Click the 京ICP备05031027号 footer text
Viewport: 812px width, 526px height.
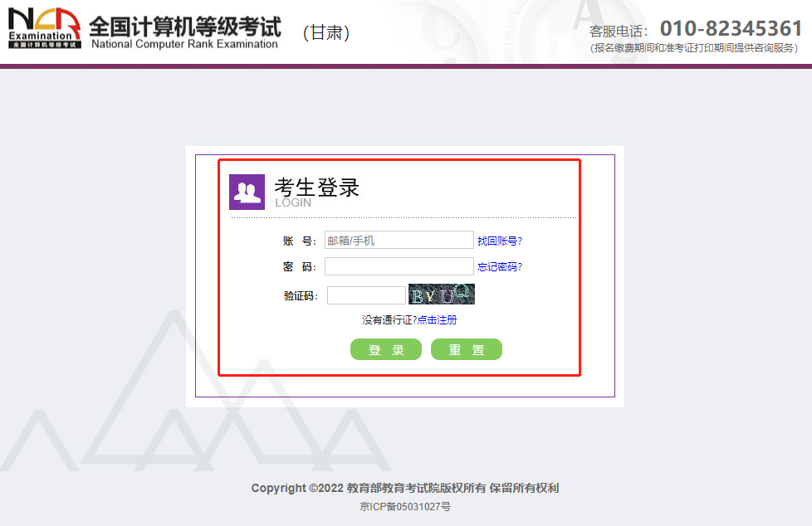[405, 506]
